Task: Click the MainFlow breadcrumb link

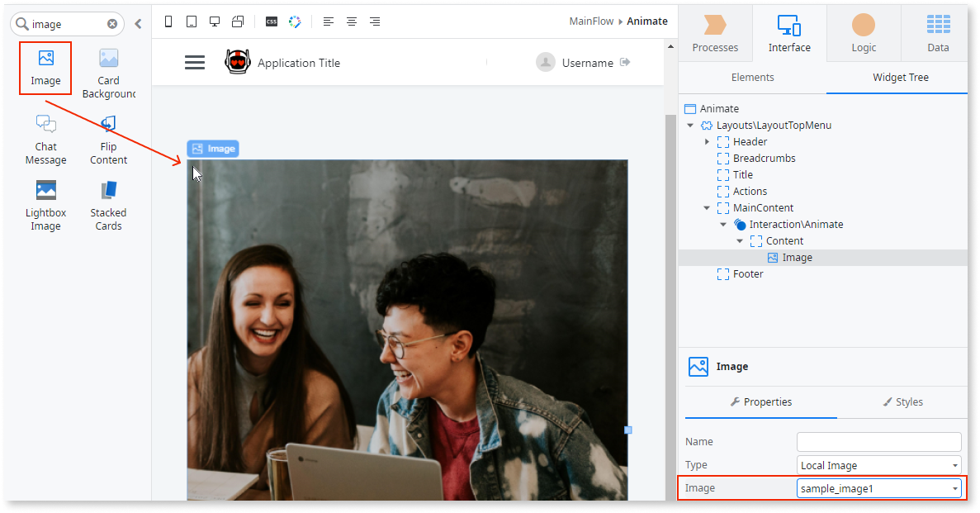Action: [x=591, y=21]
